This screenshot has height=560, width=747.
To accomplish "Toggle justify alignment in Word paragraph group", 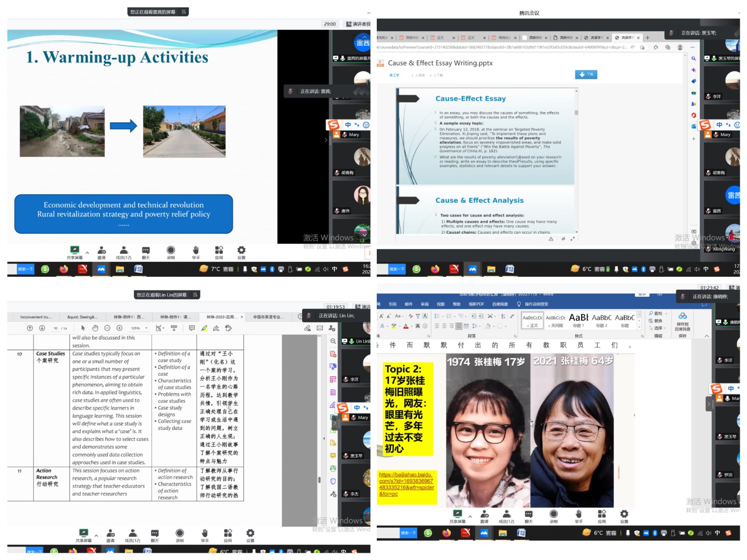I will coord(459,326).
